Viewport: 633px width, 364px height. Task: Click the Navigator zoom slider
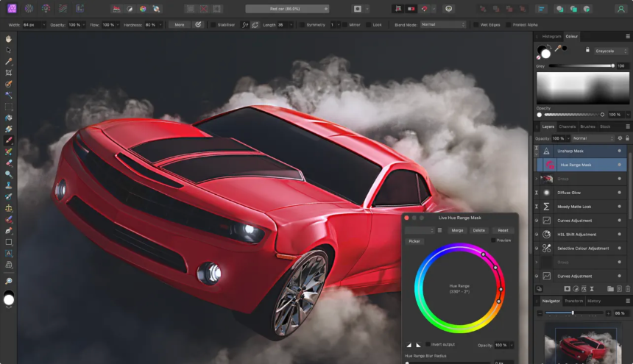click(x=574, y=313)
